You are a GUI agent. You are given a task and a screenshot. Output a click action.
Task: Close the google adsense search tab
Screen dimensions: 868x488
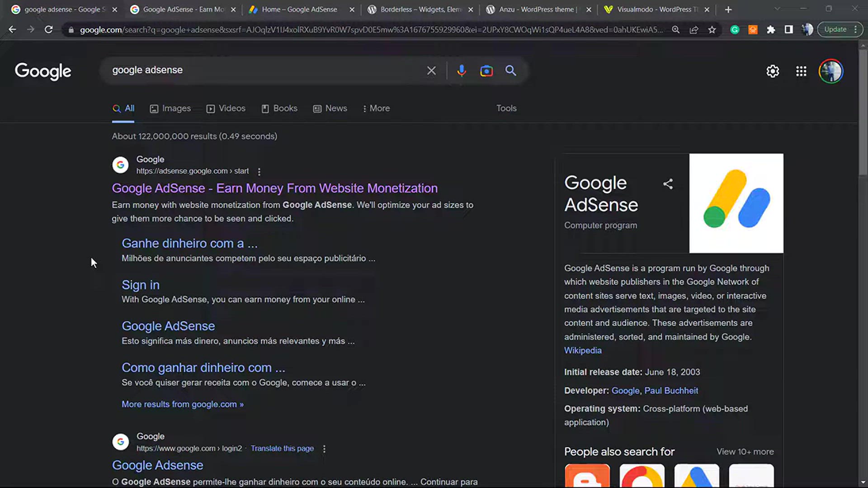(x=114, y=9)
